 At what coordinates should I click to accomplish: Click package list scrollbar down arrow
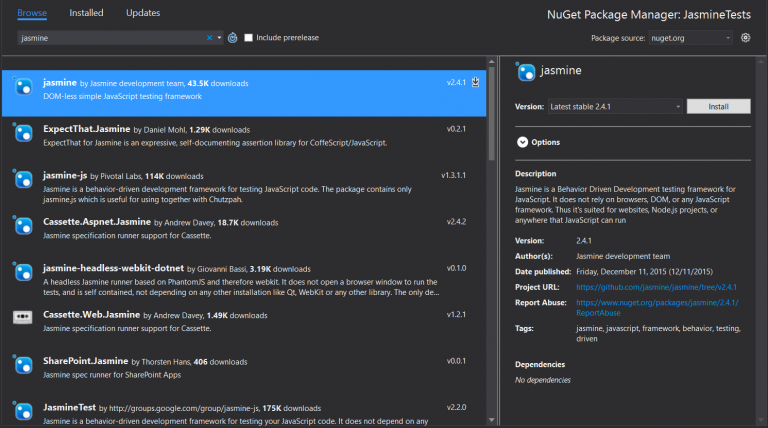coord(492,420)
